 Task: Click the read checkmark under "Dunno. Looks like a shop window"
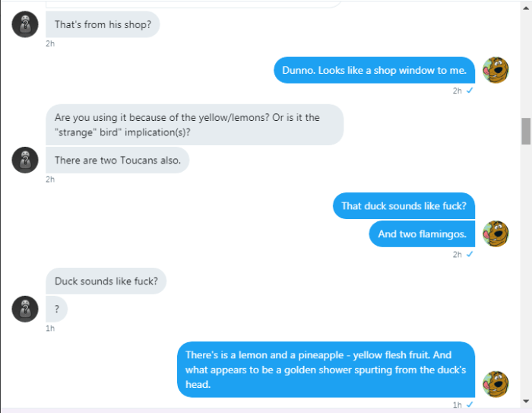pos(470,91)
